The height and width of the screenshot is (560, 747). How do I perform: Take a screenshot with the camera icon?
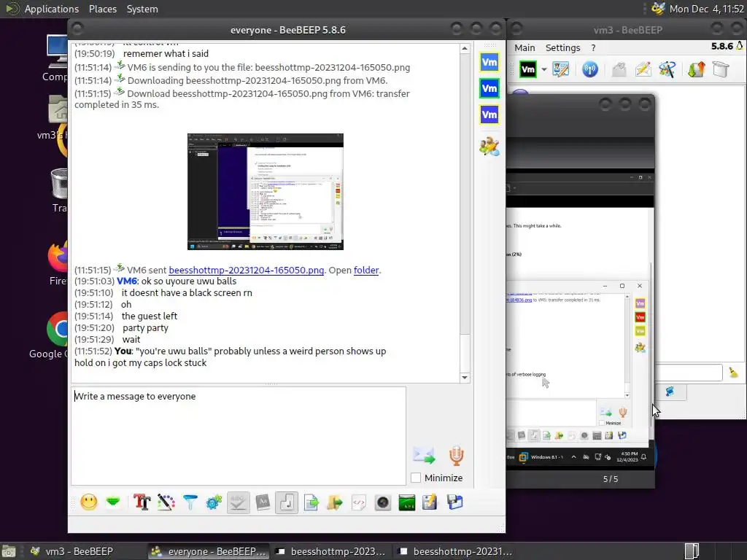pos(383,502)
